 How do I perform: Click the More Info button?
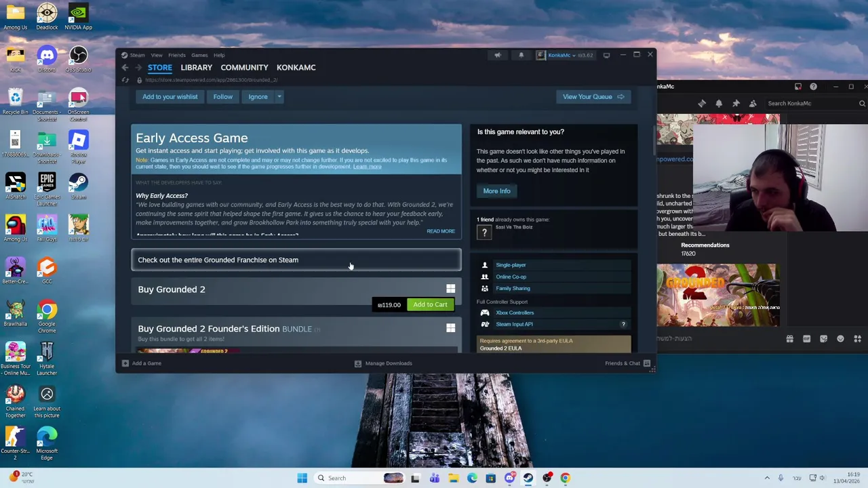(x=496, y=191)
